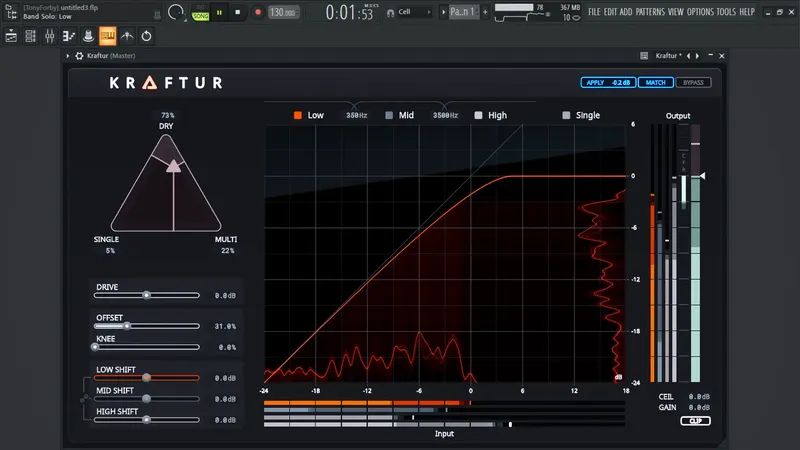Start recording with the record button
This screenshot has height=450, width=800.
pyautogui.click(x=258, y=12)
